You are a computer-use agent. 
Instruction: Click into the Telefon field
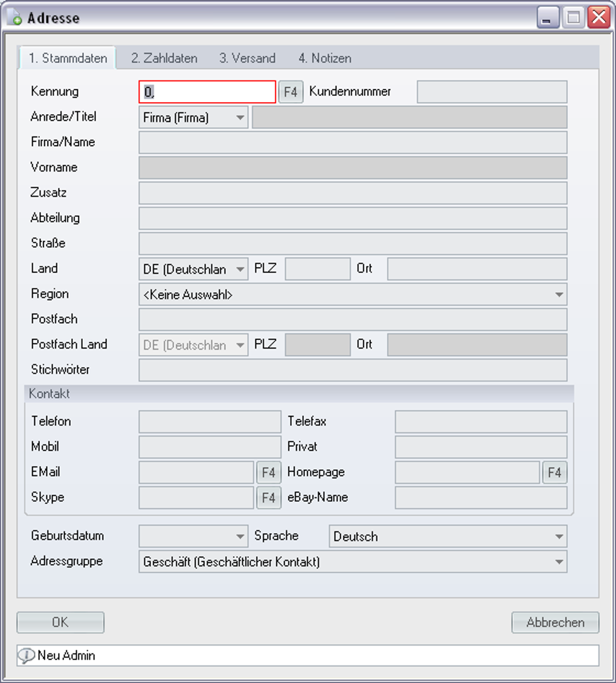(x=210, y=422)
